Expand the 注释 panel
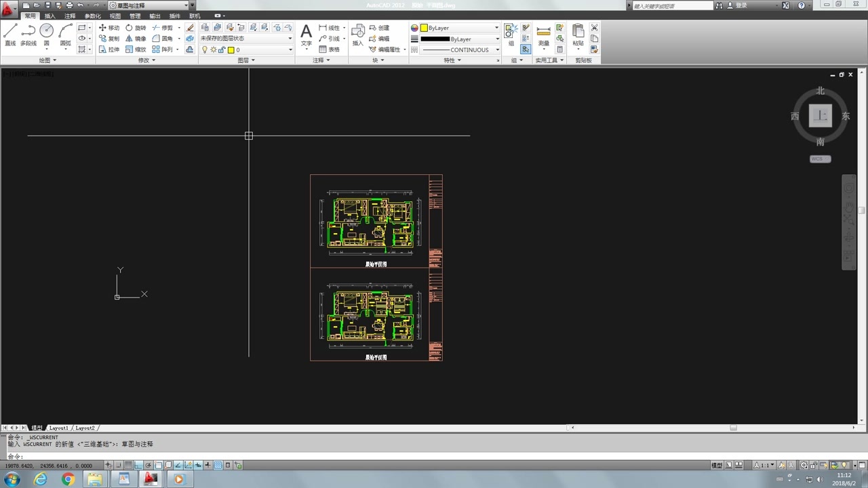The height and width of the screenshot is (488, 868). (x=321, y=60)
